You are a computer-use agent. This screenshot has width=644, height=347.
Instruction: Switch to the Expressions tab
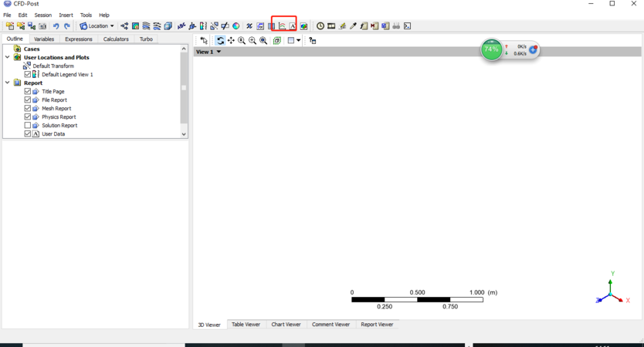[x=79, y=39]
